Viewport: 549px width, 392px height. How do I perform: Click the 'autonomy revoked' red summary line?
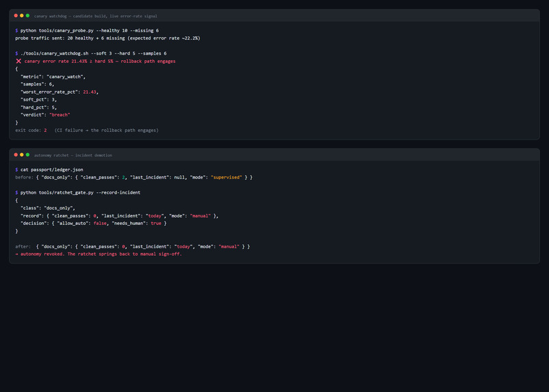tap(99, 254)
